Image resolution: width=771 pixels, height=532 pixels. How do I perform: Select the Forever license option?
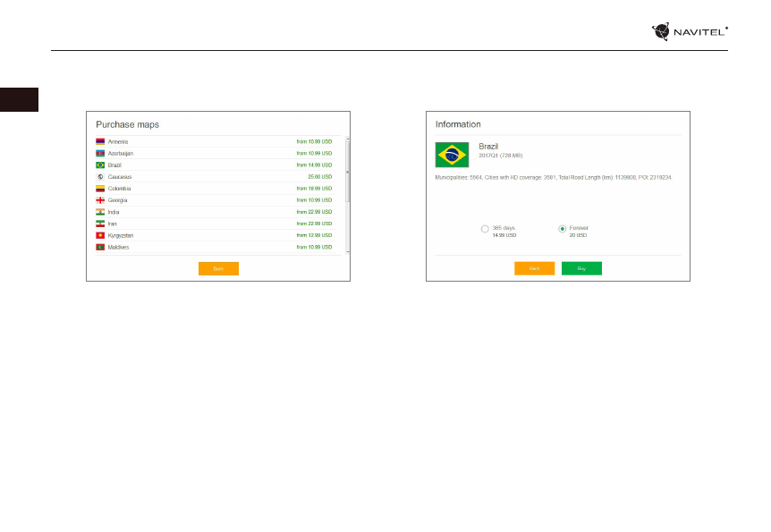coord(563,229)
